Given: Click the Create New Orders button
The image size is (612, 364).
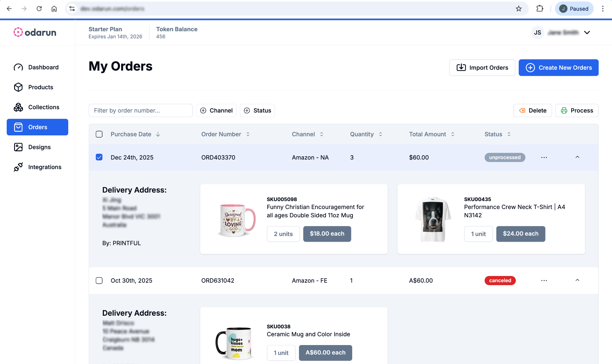Looking at the screenshot, I should tap(558, 68).
